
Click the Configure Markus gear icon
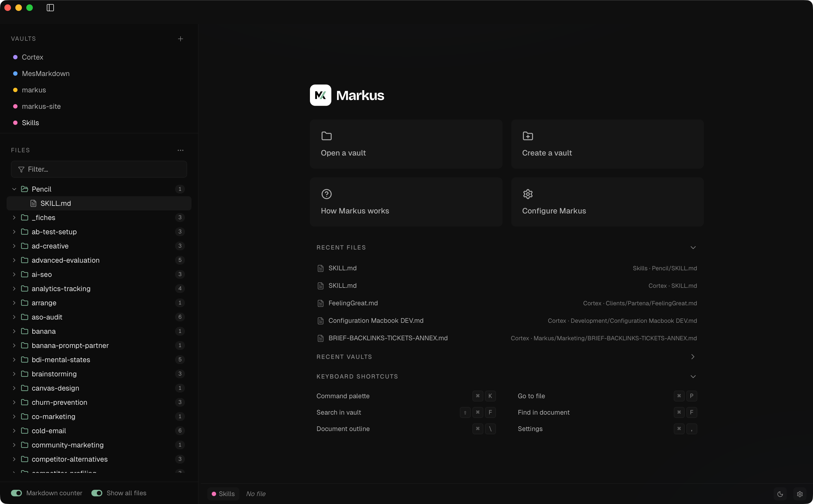click(528, 194)
